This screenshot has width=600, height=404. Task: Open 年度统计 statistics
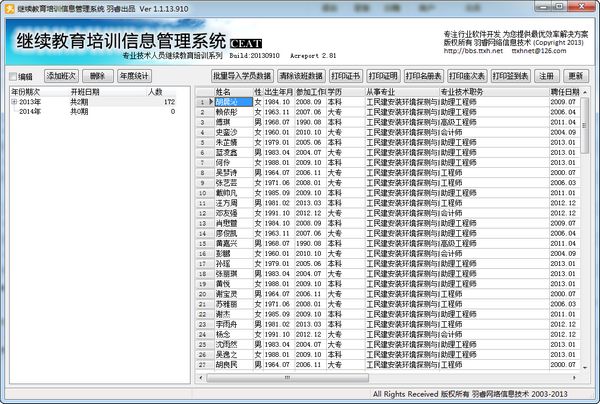tap(135, 76)
